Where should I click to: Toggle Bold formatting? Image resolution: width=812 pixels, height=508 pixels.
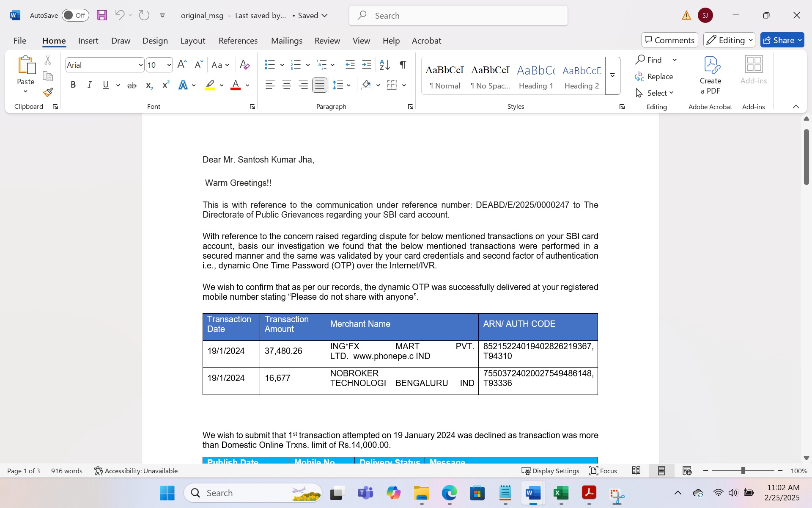pos(73,86)
